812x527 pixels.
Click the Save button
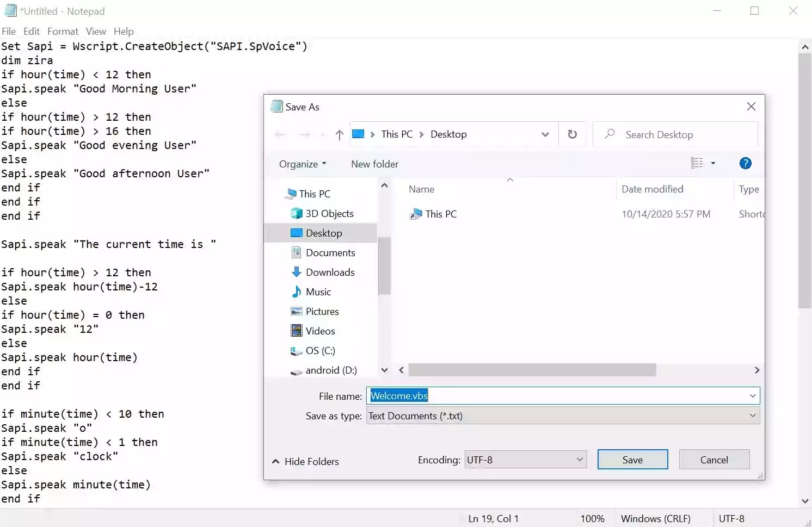pos(632,459)
